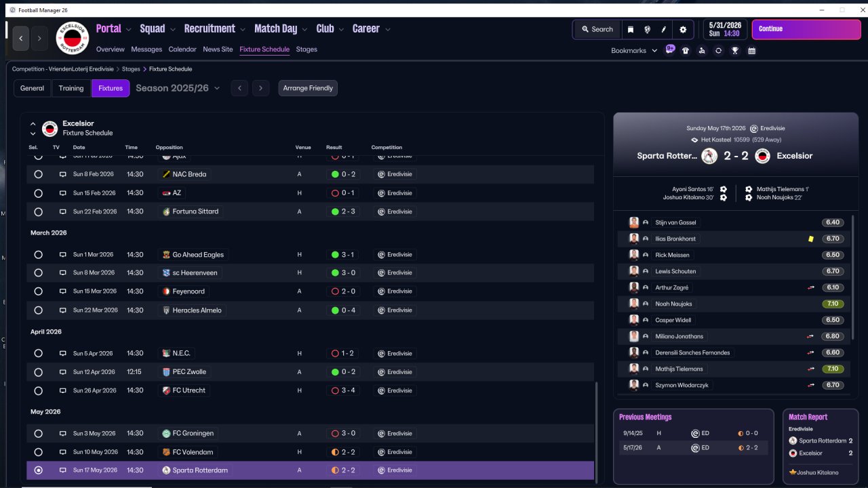Click the Arrange Friendly button
The width and height of the screenshot is (868, 488).
(x=308, y=88)
